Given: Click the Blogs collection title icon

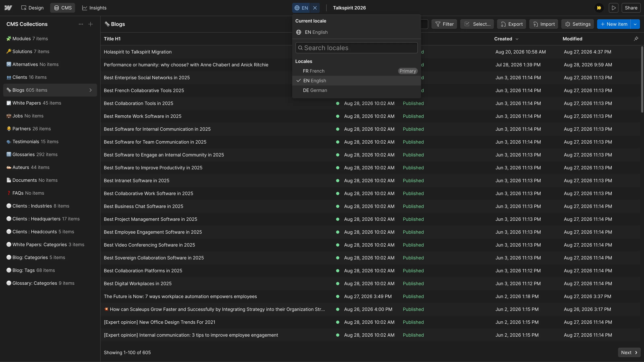Looking at the screenshot, I should 107,24.
